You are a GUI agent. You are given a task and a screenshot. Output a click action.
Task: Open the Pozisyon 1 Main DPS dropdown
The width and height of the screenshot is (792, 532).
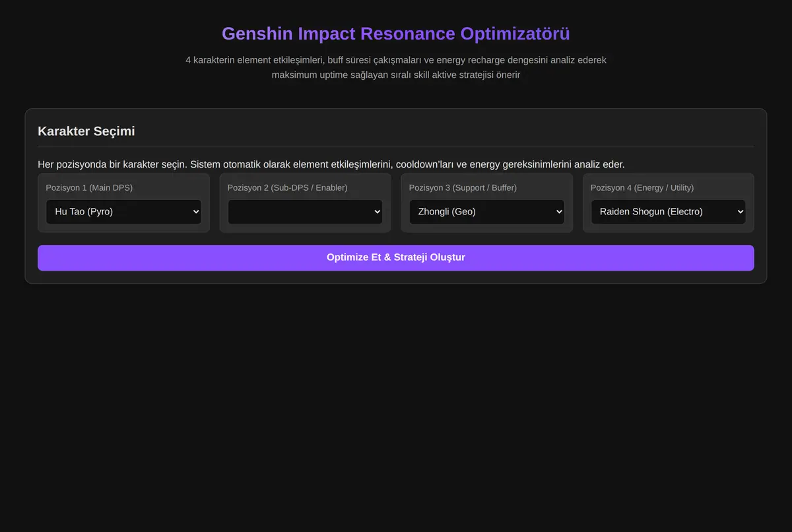123,212
